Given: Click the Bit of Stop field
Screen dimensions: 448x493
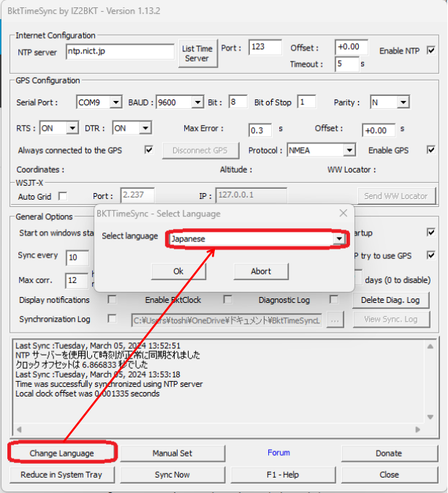Looking at the screenshot, I should pyautogui.click(x=306, y=102).
